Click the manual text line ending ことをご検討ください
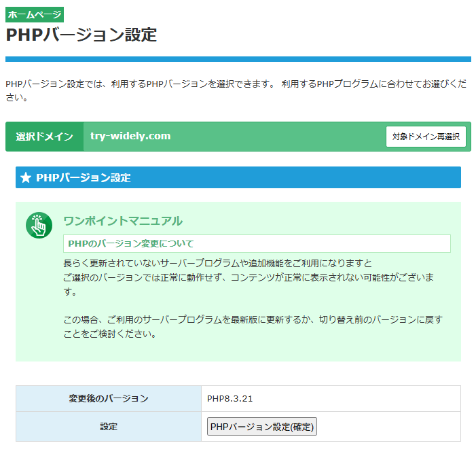This screenshot has height=458, width=476. tap(110, 334)
